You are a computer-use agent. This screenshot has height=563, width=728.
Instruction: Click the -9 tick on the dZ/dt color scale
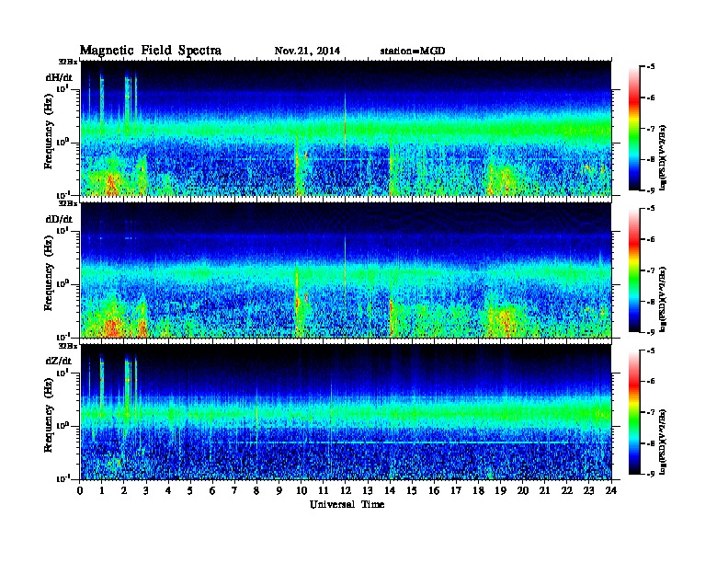[651, 474]
